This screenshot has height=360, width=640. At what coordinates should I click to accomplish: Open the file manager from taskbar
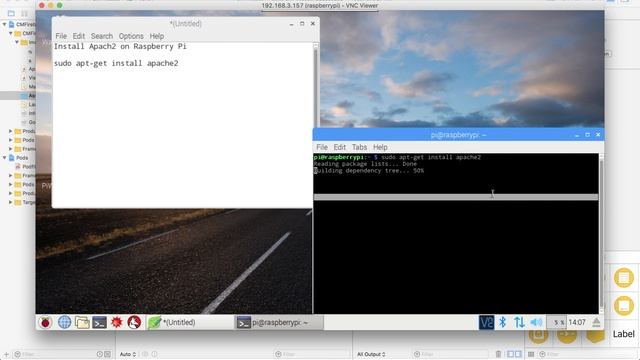[82, 322]
